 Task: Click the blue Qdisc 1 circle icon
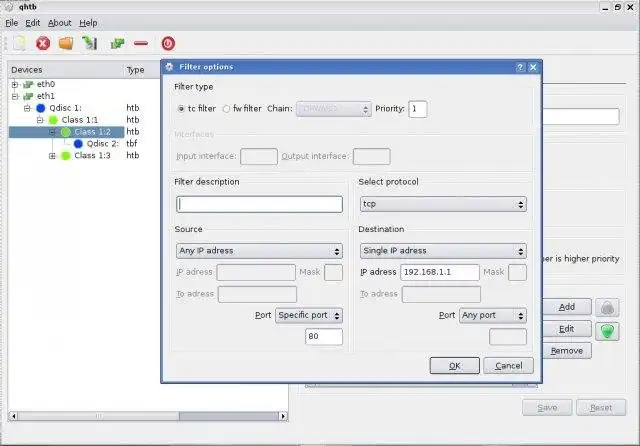coord(40,108)
